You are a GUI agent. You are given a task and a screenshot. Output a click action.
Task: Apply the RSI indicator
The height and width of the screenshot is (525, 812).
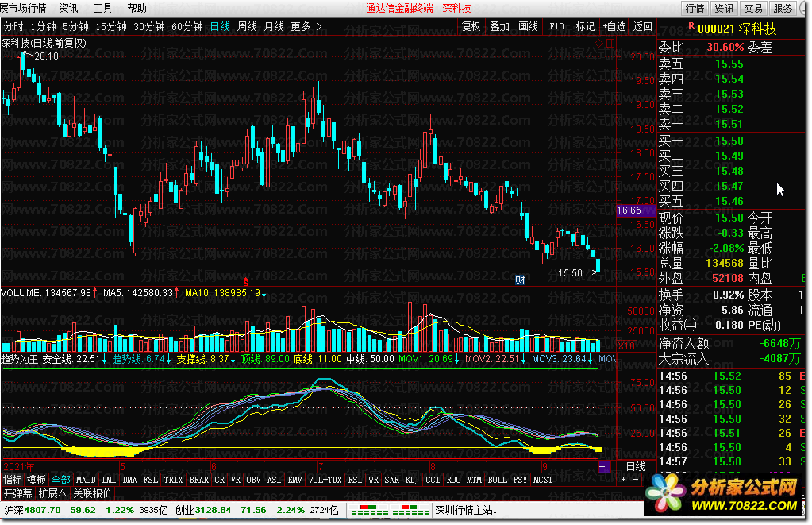pos(356,480)
